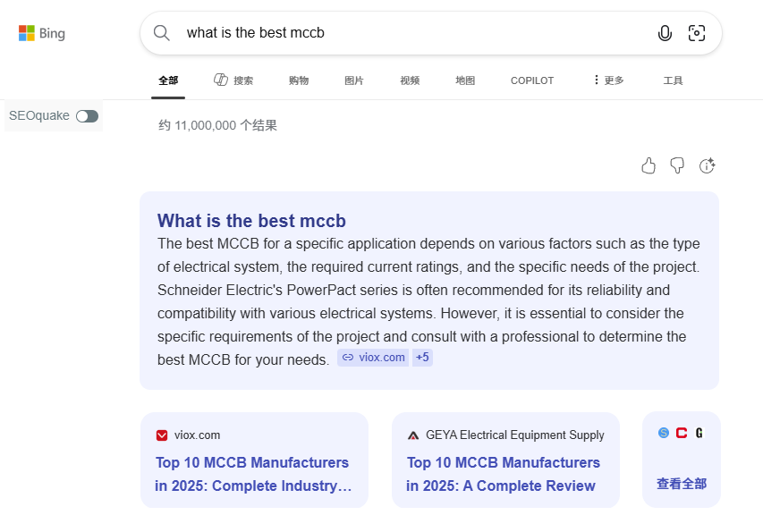
Task: Toggle the SEOquake switch
Action: click(87, 116)
